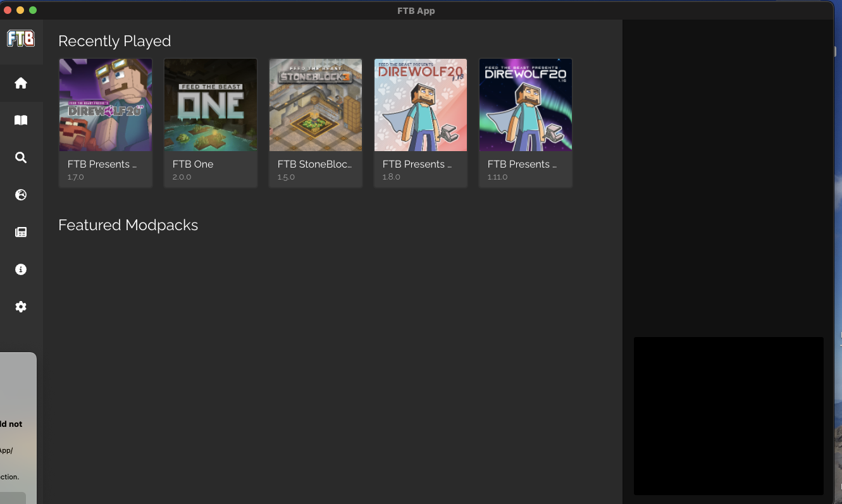Open Settings gear icon in sidebar
Image resolution: width=842 pixels, height=504 pixels.
coord(21,307)
